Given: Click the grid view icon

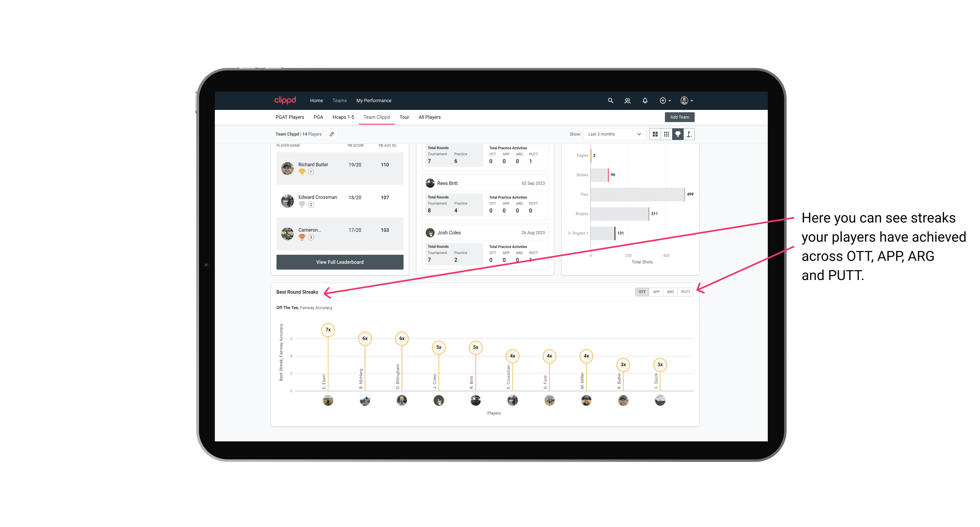Looking at the screenshot, I should [x=655, y=134].
